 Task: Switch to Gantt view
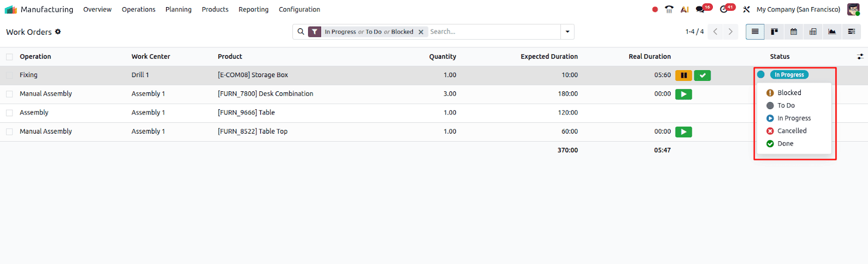tap(851, 32)
